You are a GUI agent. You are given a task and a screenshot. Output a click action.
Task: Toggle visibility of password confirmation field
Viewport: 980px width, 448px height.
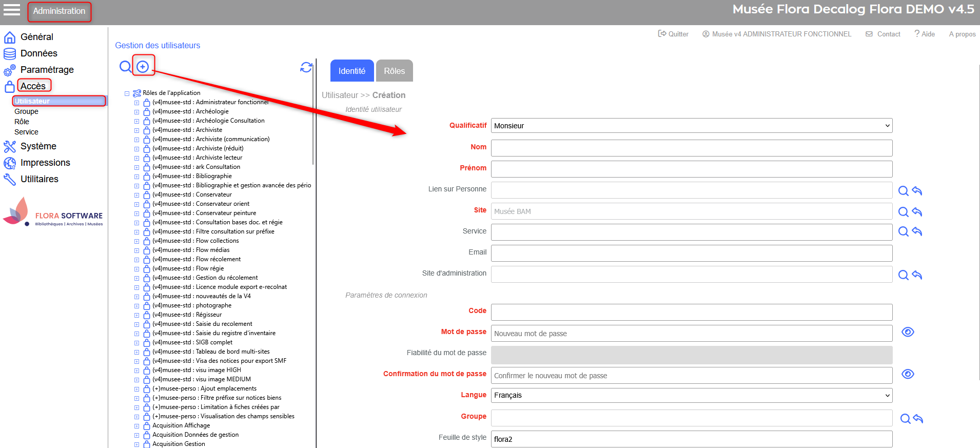908,374
